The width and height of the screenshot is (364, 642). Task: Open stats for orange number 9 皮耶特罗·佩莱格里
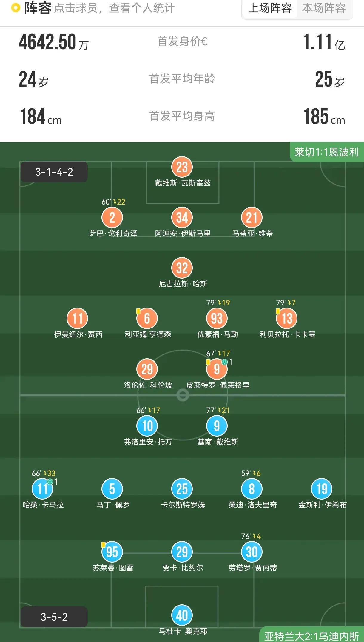(x=217, y=369)
